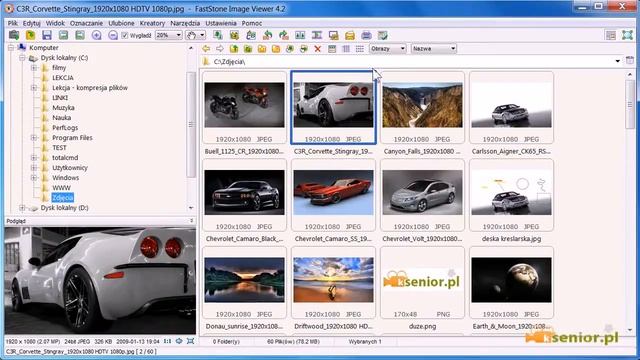Open the hand cursor tool dropdown
This screenshot has width=640, height=360.
(x=202, y=36)
